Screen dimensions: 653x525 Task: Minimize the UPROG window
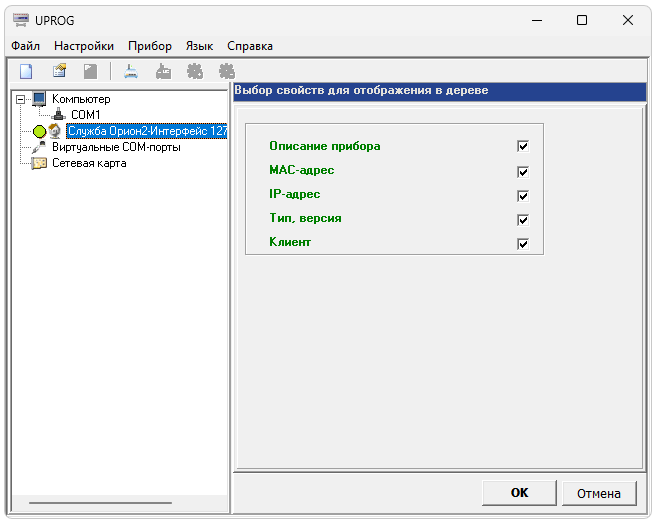[537, 20]
